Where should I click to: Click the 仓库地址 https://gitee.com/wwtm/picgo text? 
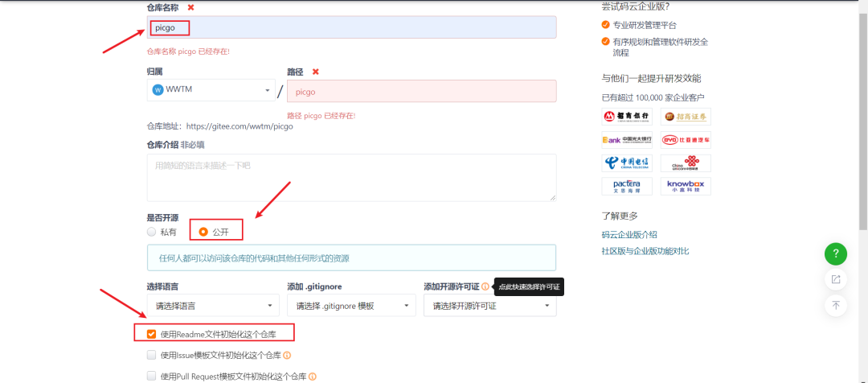click(219, 126)
